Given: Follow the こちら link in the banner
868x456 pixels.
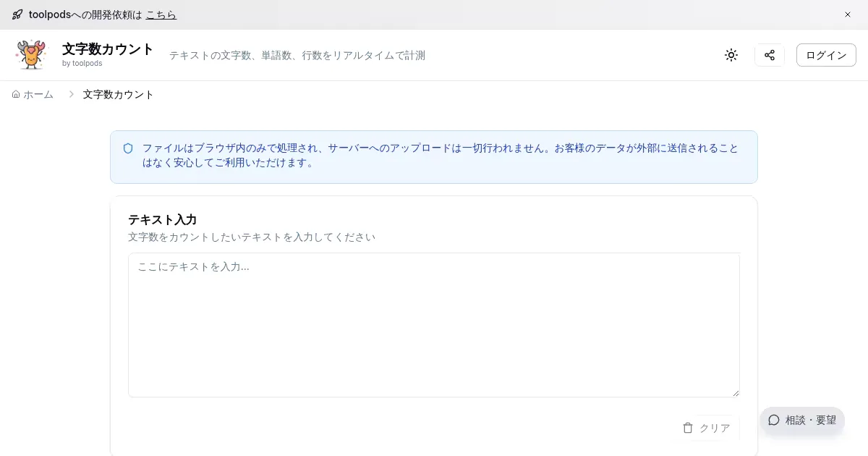Looking at the screenshot, I should click(161, 14).
